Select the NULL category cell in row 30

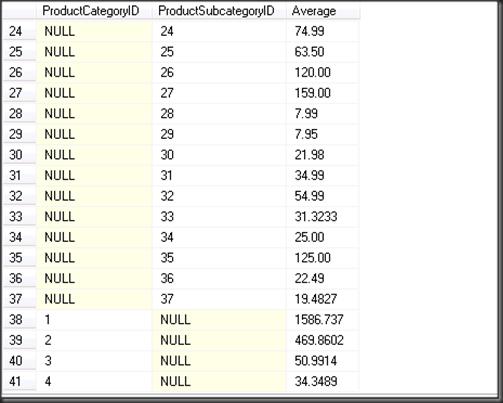click(x=94, y=155)
